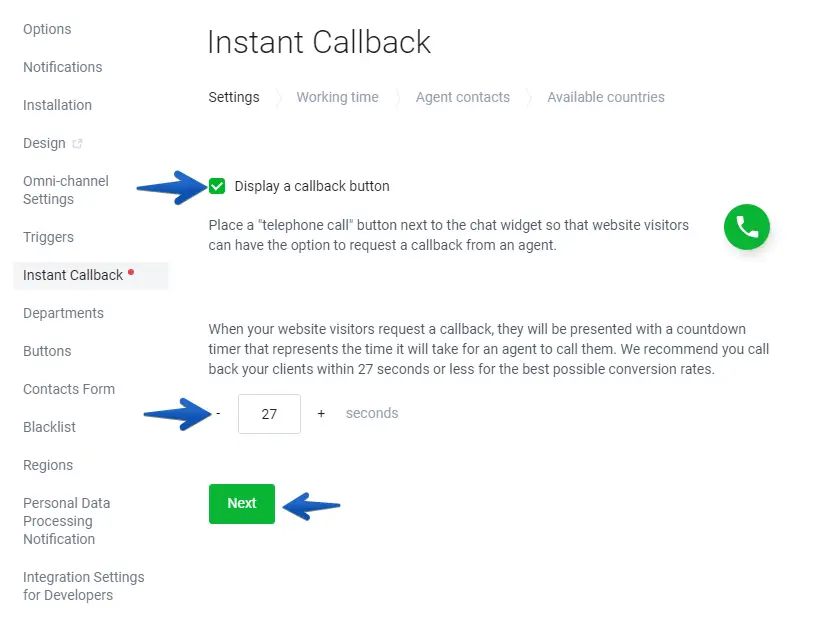
Task: Open the Contacts Form section
Action: (x=69, y=389)
